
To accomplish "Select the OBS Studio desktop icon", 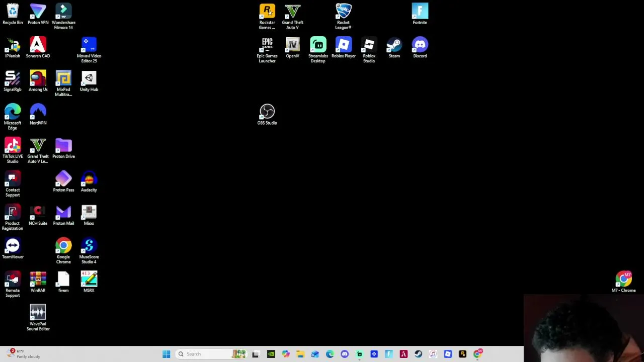I will (267, 115).
